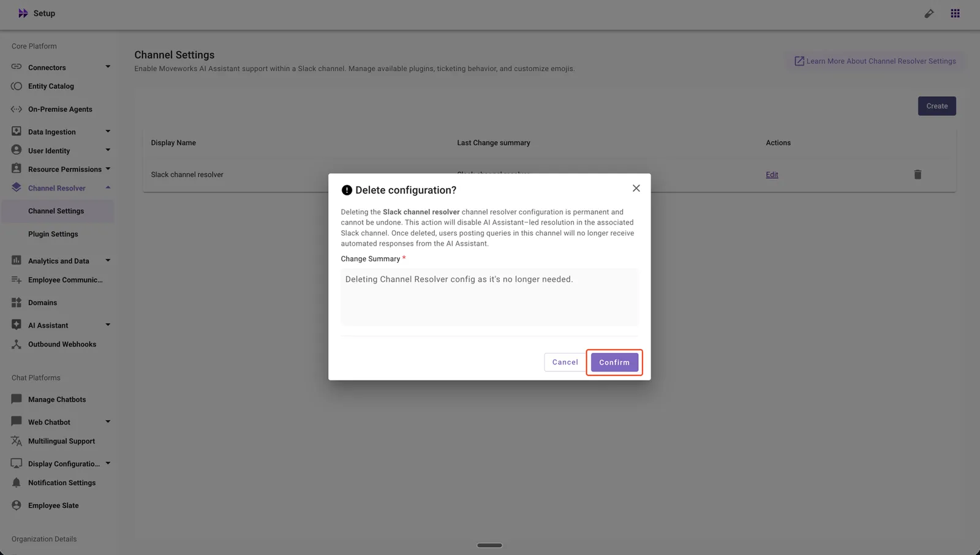Screen dimensions: 980x555
Task: Expand the Connectors dropdown arrow
Action: 108,67
